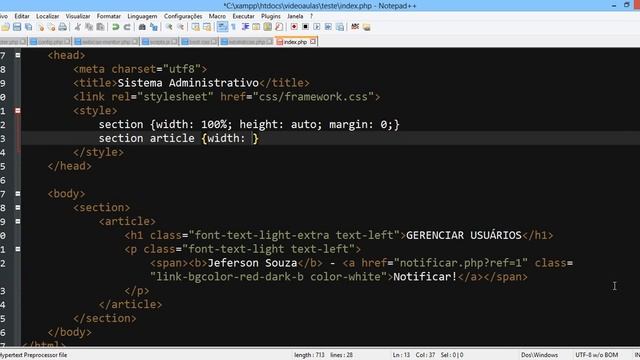
Task: Play back the recorded macro
Action: coord(317,27)
